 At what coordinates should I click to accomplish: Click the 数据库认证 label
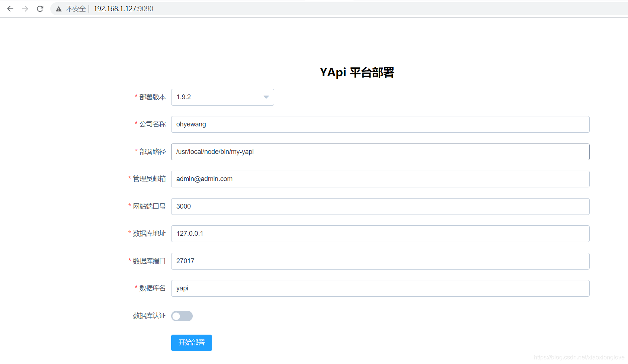[x=149, y=316]
